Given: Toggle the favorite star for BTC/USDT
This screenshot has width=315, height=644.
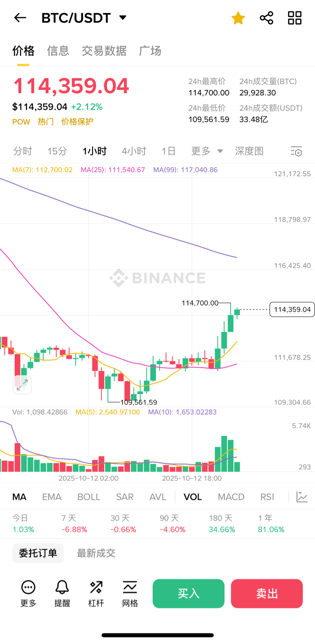Looking at the screenshot, I should (x=238, y=18).
